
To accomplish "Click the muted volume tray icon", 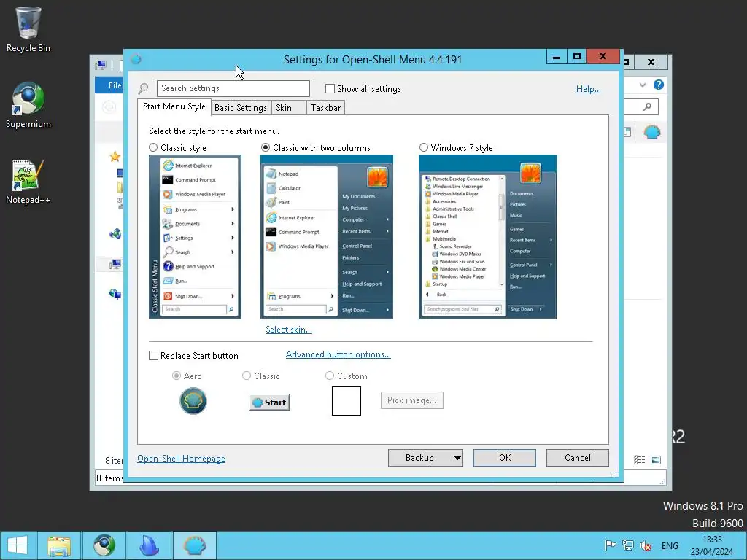I will point(646,545).
